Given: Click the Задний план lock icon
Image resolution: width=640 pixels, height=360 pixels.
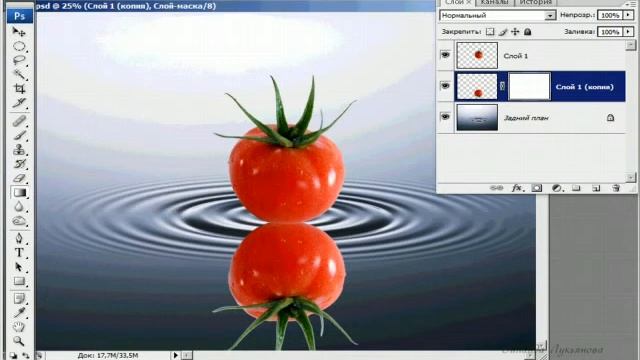Looking at the screenshot, I should [610, 118].
